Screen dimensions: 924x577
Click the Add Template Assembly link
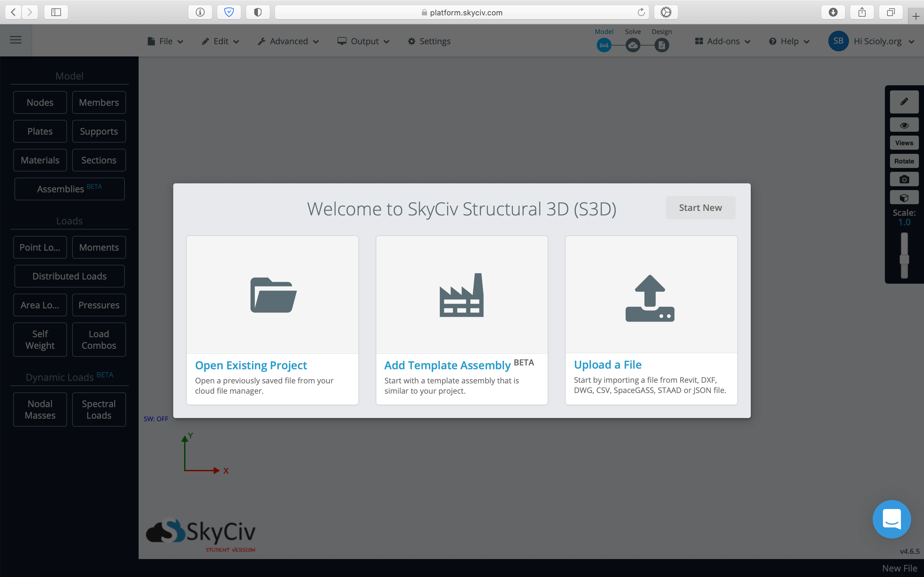(447, 365)
